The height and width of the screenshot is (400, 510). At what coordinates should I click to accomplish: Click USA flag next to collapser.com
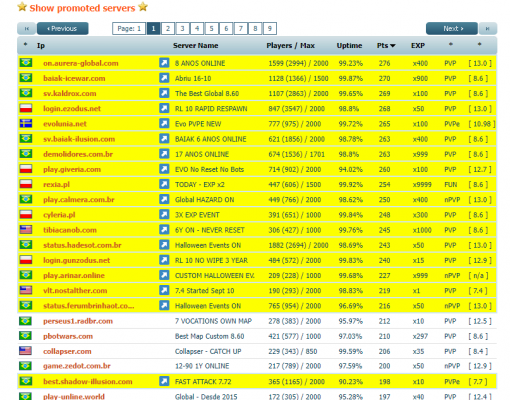point(26,351)
